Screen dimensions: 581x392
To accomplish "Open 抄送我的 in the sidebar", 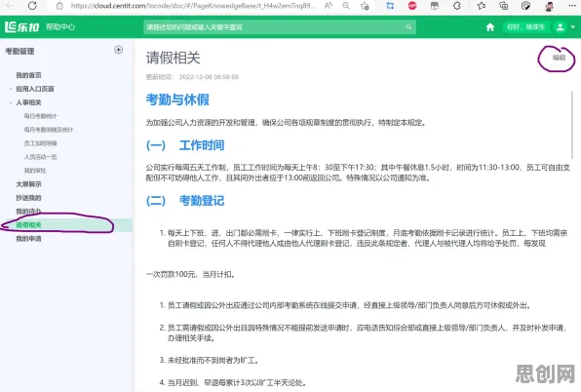I will coord(28,198).
